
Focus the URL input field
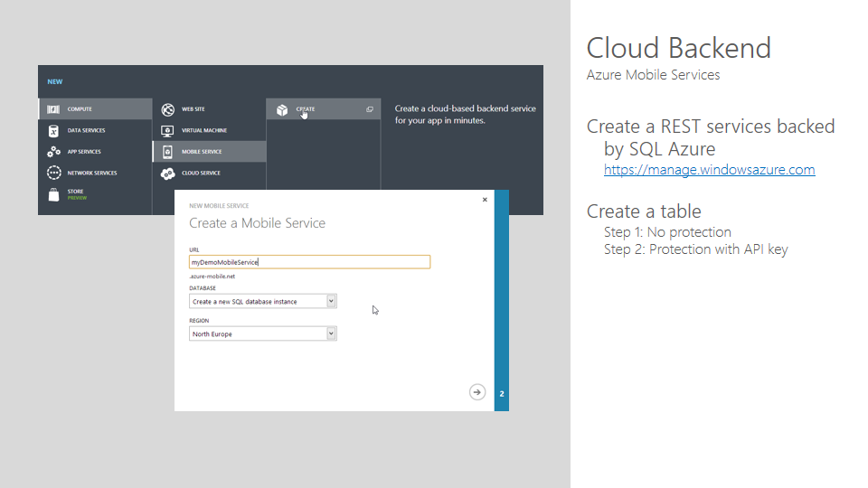click(309, 262)
